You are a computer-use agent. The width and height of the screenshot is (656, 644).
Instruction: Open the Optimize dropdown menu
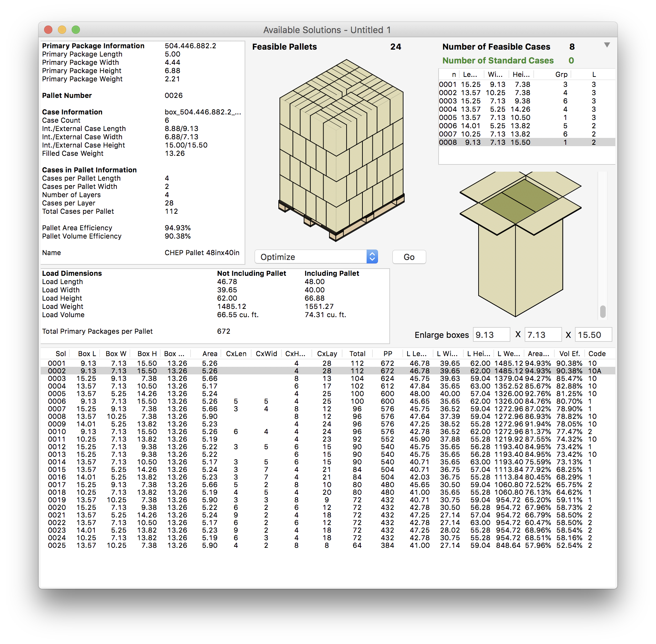tap(316, 257)
